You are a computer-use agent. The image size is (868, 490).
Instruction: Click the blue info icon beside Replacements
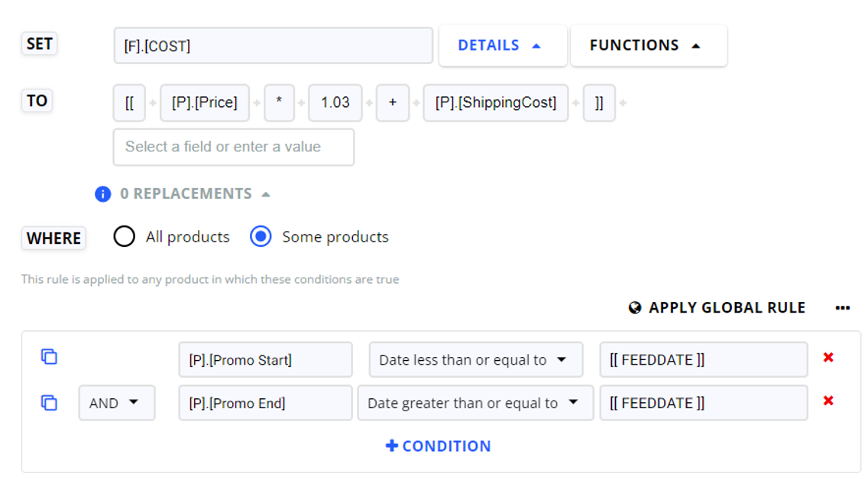coord(102,194)
